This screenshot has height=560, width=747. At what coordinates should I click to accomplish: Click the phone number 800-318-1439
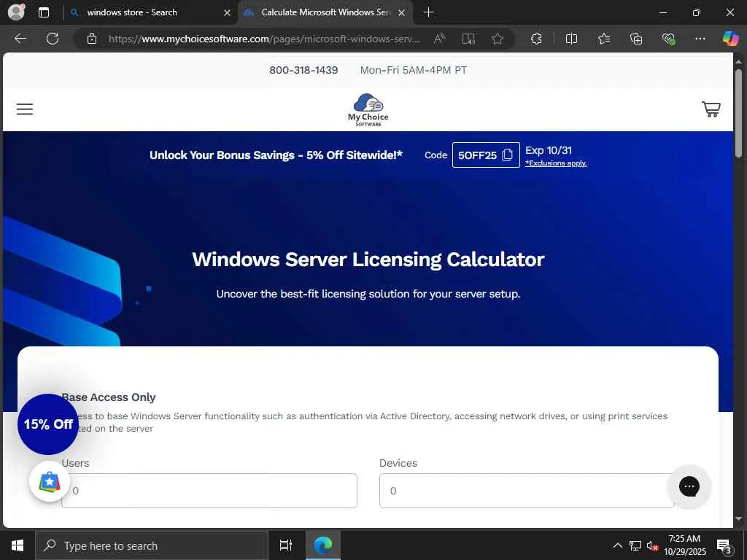[303, 70]
